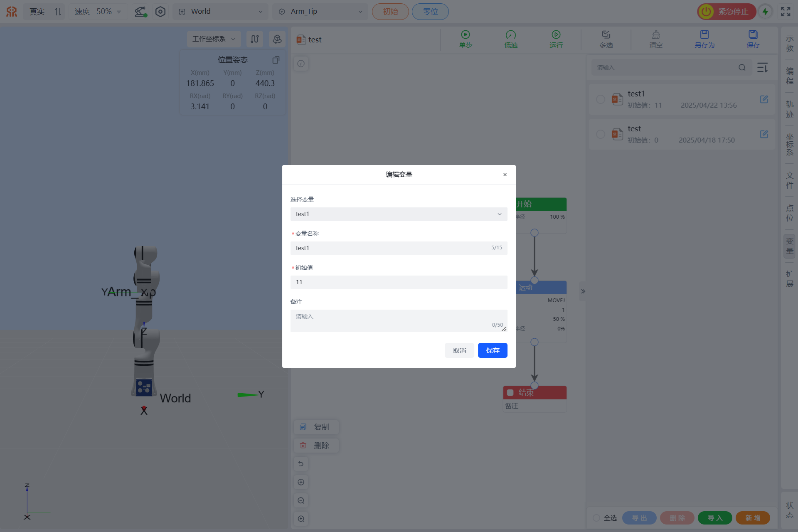
Task: Click the 初始值 input field
Action: (x=399, y=282)
